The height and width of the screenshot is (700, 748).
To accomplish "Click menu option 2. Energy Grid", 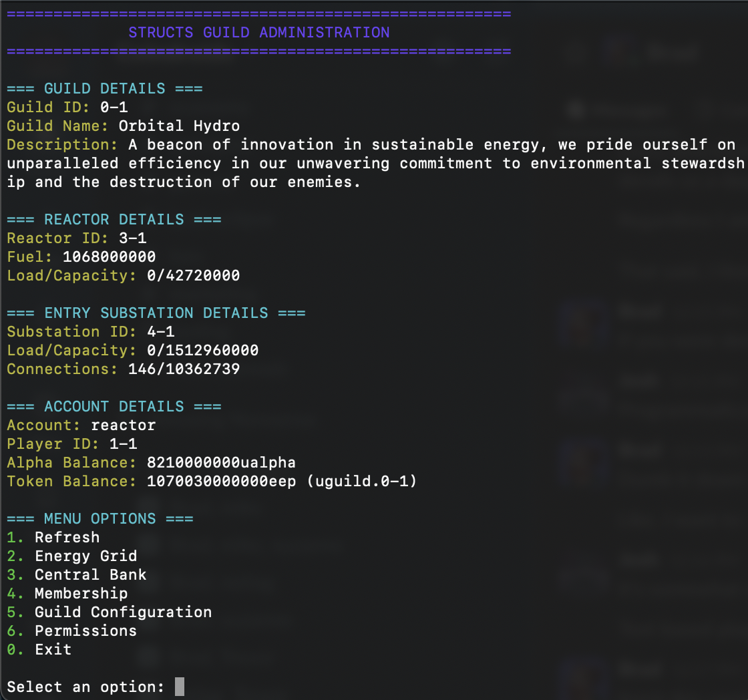I will click(72, 556).
